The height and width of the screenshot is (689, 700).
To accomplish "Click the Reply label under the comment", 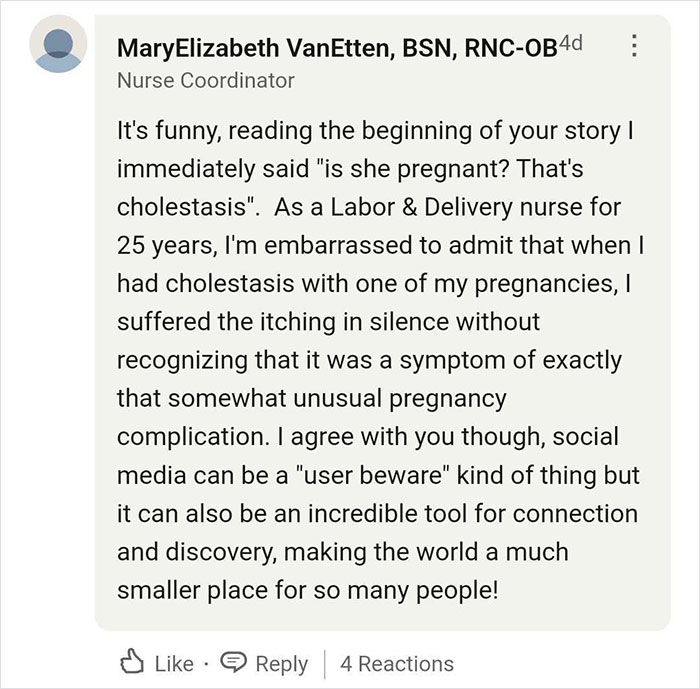I will (x=281, y=663).
